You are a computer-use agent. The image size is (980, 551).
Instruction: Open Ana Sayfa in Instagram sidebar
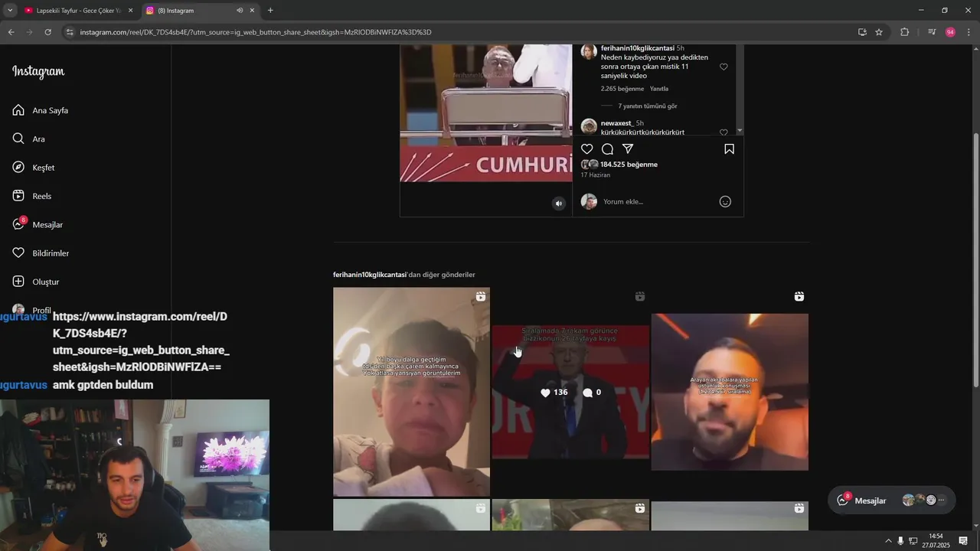coord(41,110)
